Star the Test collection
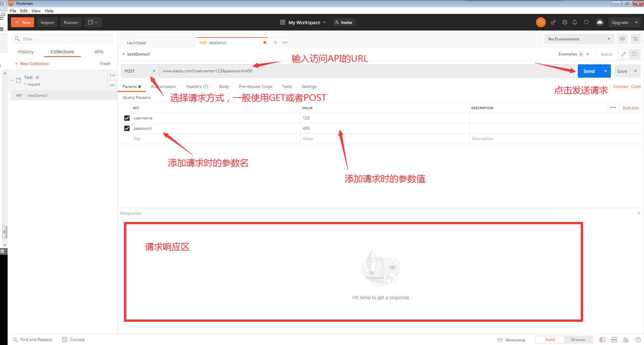644x345 pixels. click(37, 77)
